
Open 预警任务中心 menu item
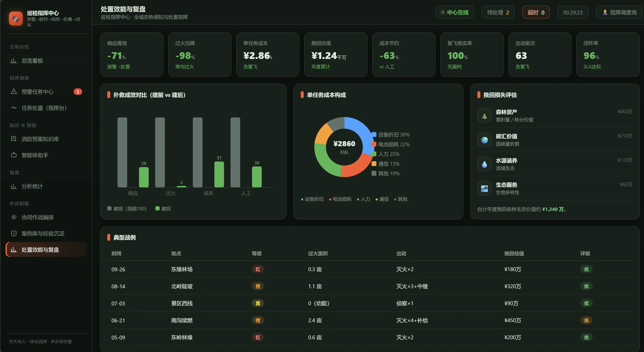coord(46,92)
